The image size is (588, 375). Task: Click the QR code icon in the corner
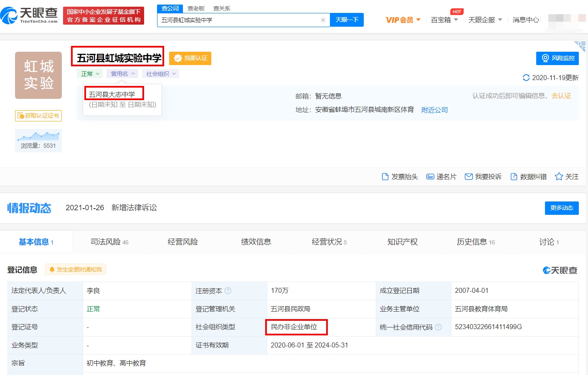[x=580, y=45]
